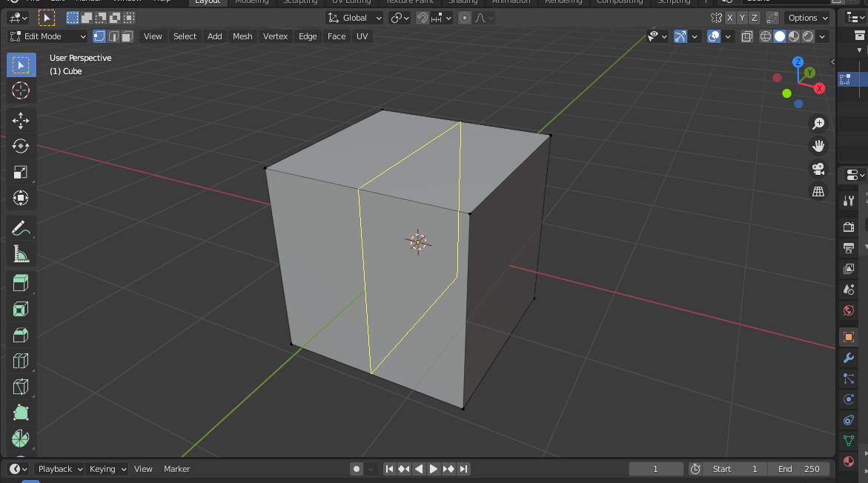Expand overlays options dropdown arrow

728,36
